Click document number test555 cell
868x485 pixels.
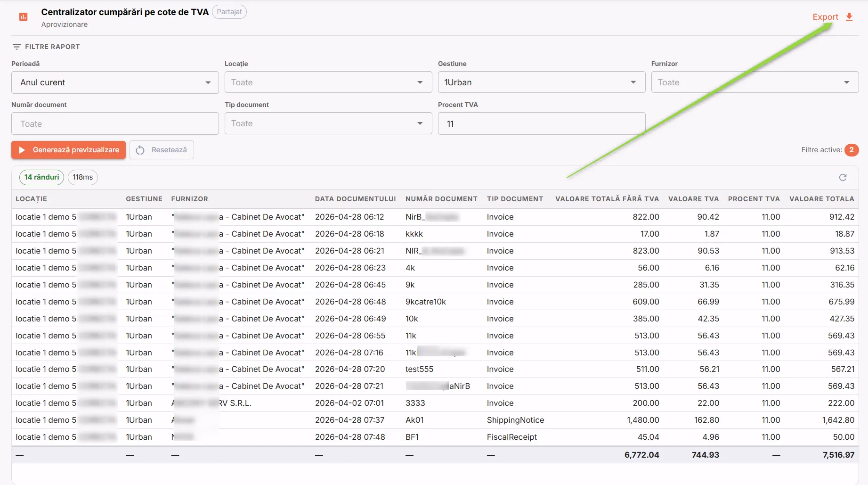click(420, 369)
